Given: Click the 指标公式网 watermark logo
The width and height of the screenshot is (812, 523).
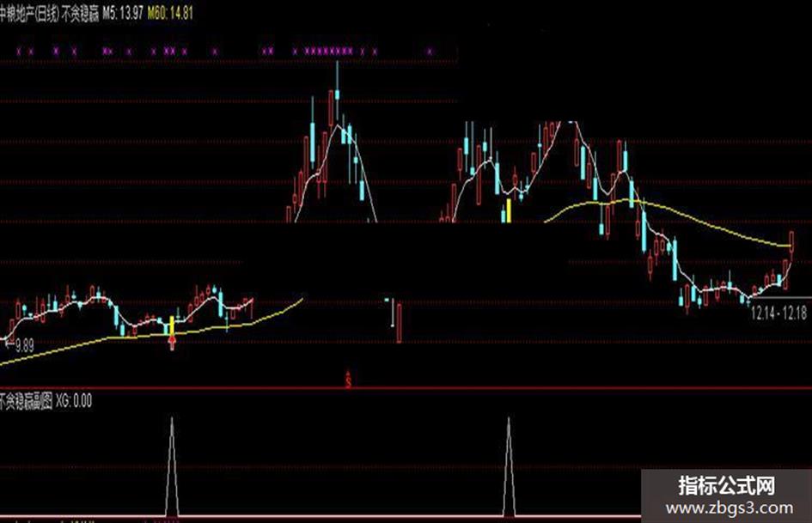Looking at the screenshot, I should point(727,486).
